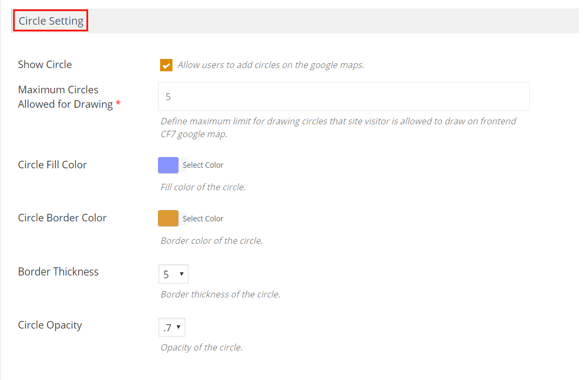Click the Circle Fill Color label
The image size is (588, 380).
pos(52,165)
